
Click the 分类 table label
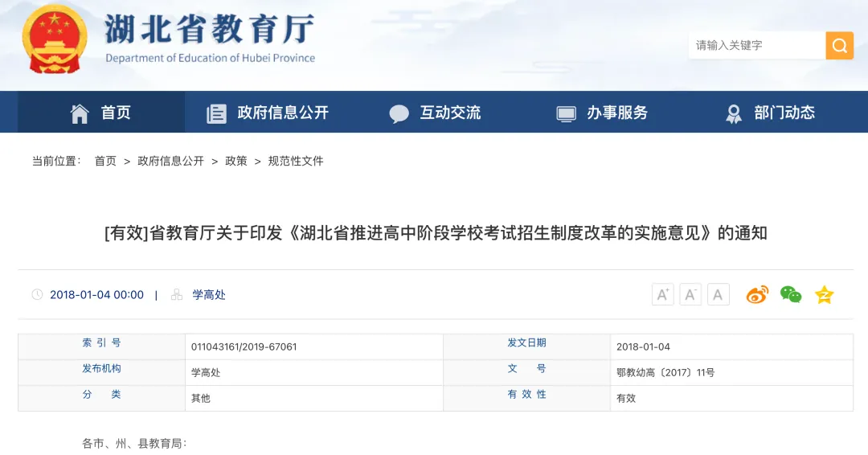coord(101,394)
